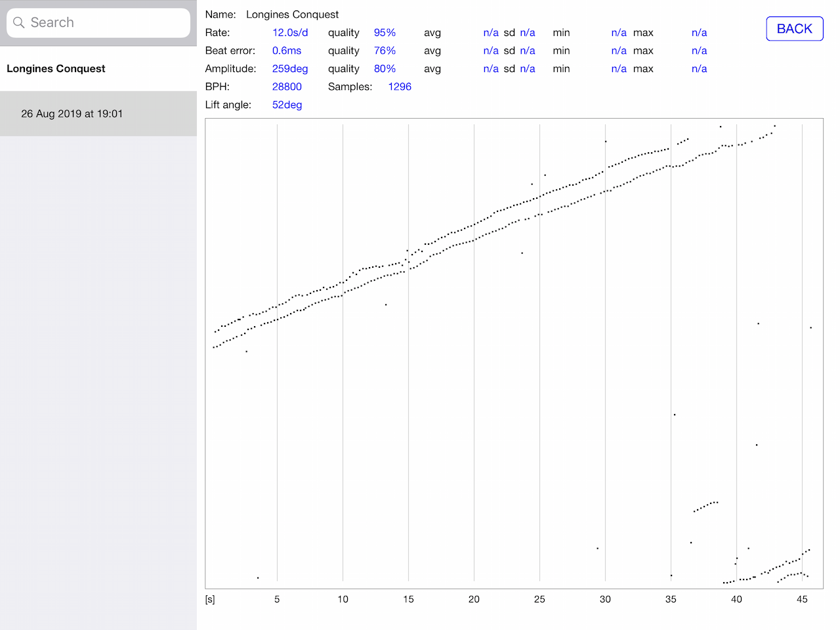Select the Longines Conquest watch entry
The image size is (840, 630).
point(56,69)
